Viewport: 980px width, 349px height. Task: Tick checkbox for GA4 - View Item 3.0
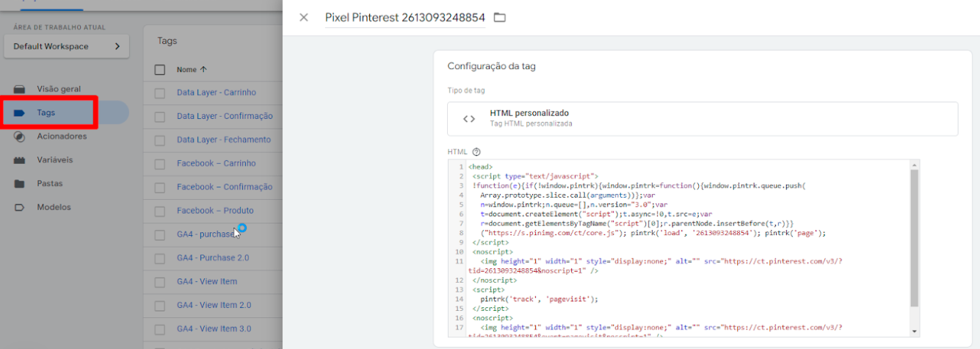click(160, 329)
